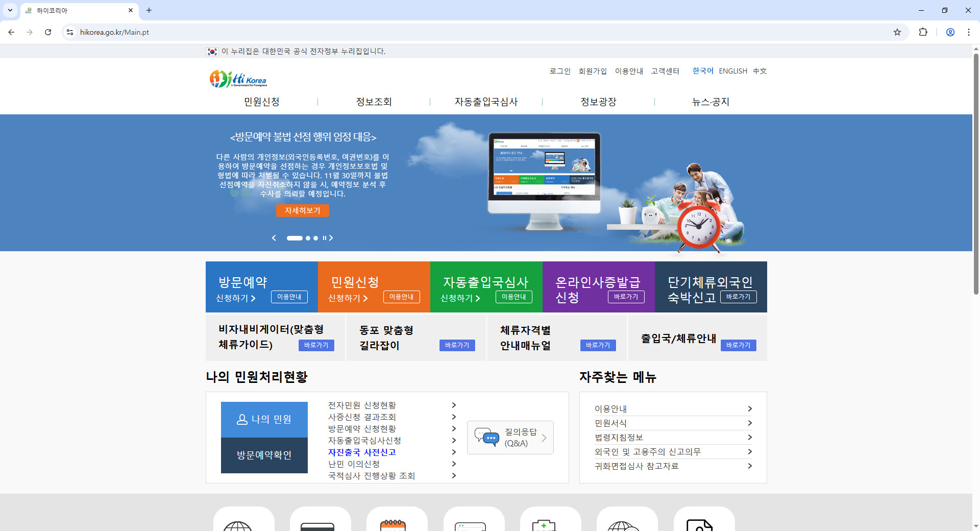
Task: Click the 자세히보기 banner button
Action: point(303,210)
